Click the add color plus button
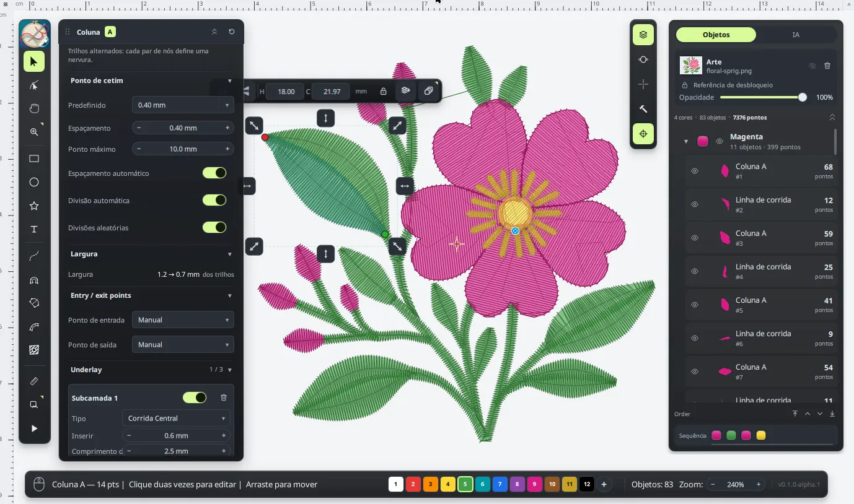 pyautogui.click(x=604, y=484)
